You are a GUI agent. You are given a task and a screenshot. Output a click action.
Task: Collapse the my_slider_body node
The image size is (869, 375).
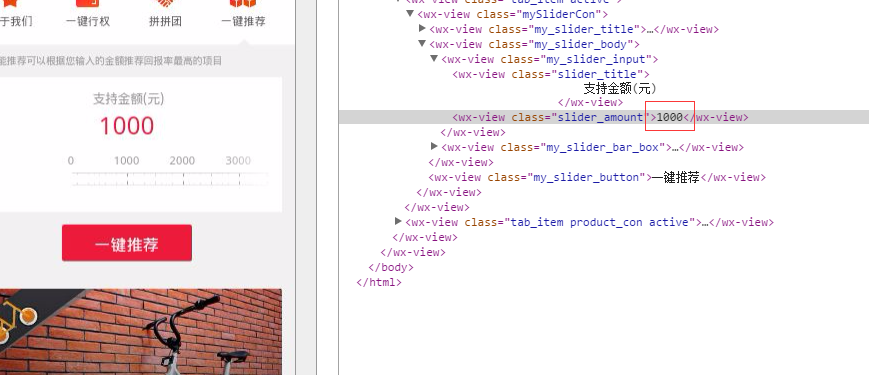coord(422,44)
